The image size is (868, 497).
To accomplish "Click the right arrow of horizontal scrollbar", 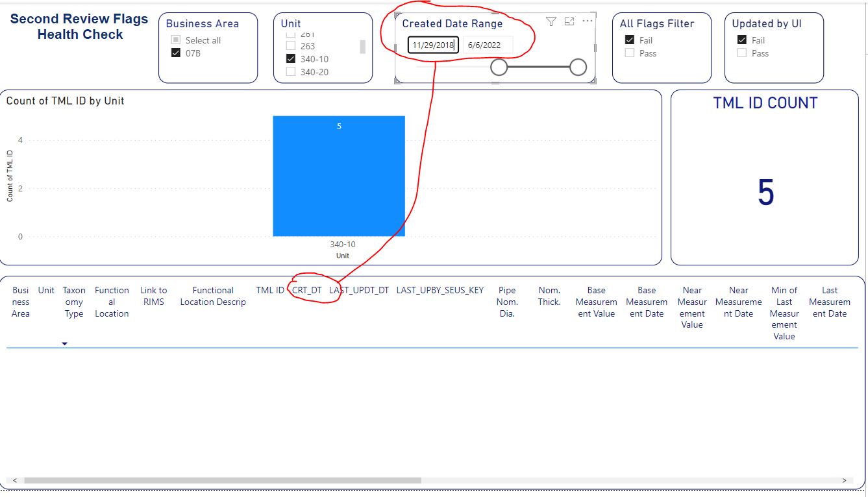I will pyautogui.click(x=844, y=481).
